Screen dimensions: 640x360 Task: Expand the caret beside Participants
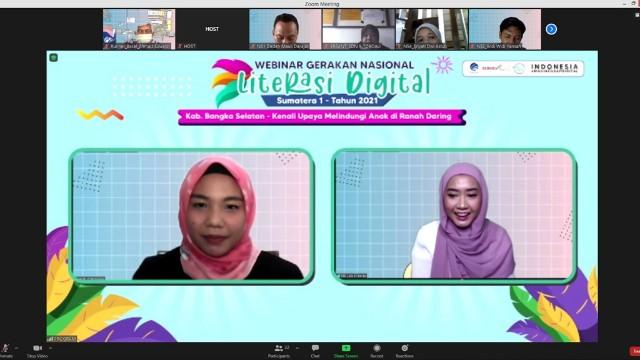[298, 348]
